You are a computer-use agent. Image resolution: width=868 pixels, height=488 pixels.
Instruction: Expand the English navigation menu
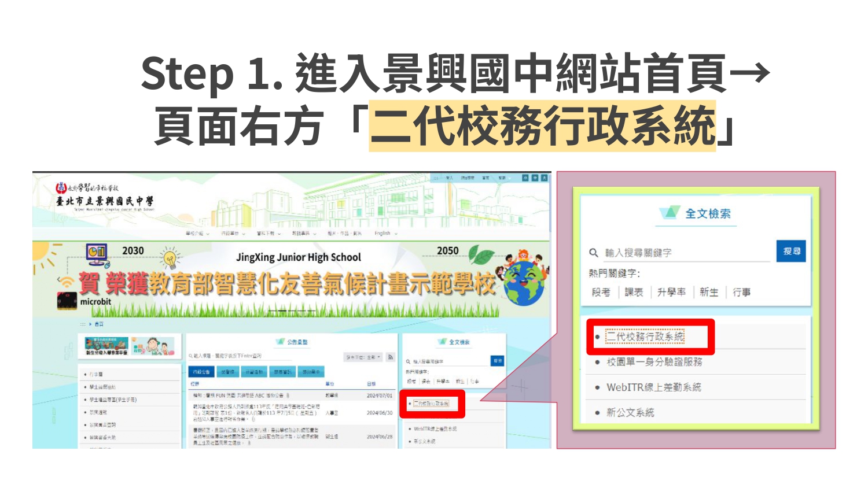[385, 234]
